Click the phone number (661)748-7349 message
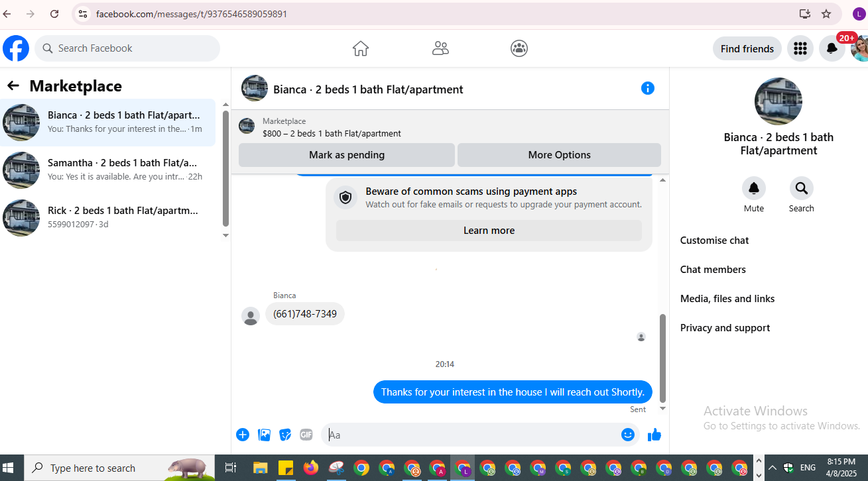The width and height of the screenshot is (868, 481). pos(305,314)
